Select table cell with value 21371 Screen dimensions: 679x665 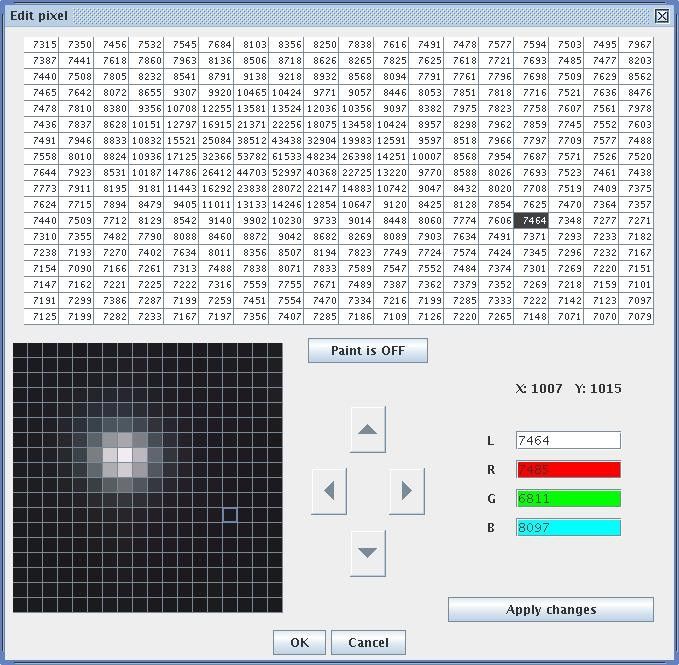[251, 124]
